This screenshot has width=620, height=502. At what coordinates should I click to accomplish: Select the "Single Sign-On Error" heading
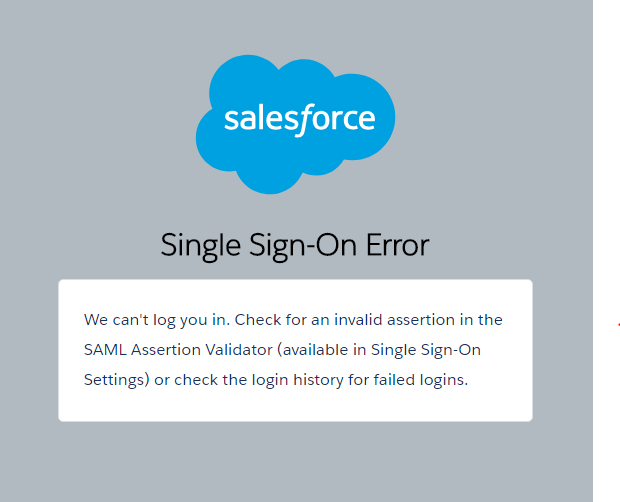pos(295,244)
